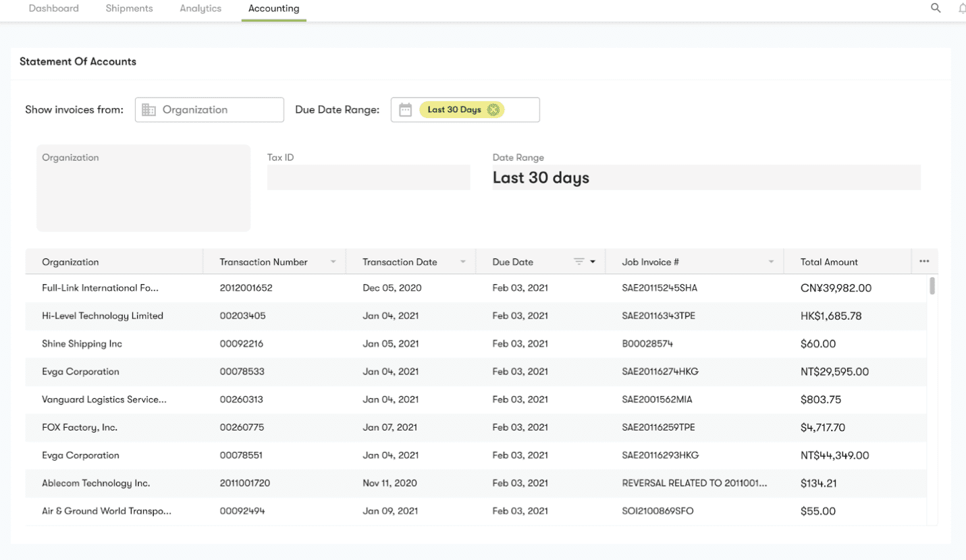The width and height of the screenshot is (966, 560).
Task: Click the Organization filter input field
Action: point(209,110)
